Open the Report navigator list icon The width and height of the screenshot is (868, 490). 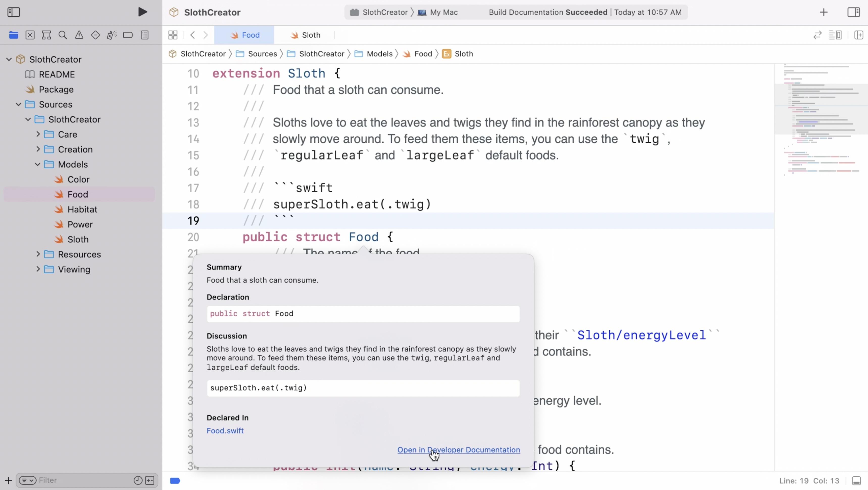click(144, 35)
